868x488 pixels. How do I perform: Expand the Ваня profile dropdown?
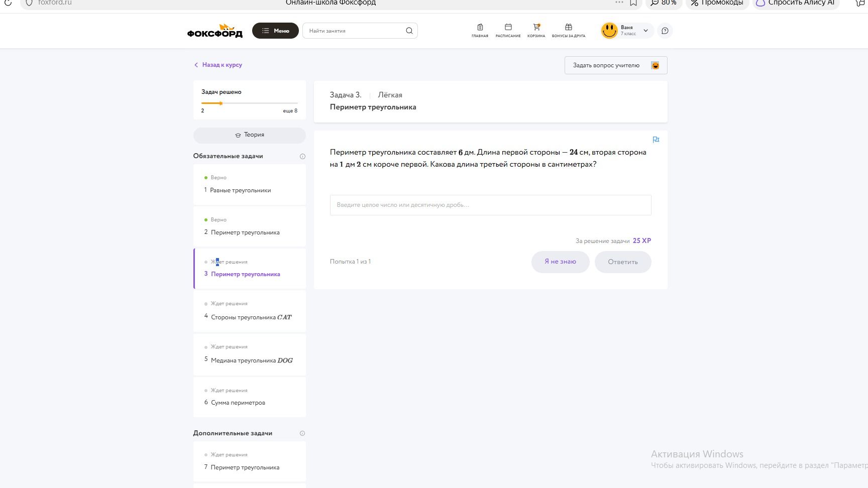(645, 31)
